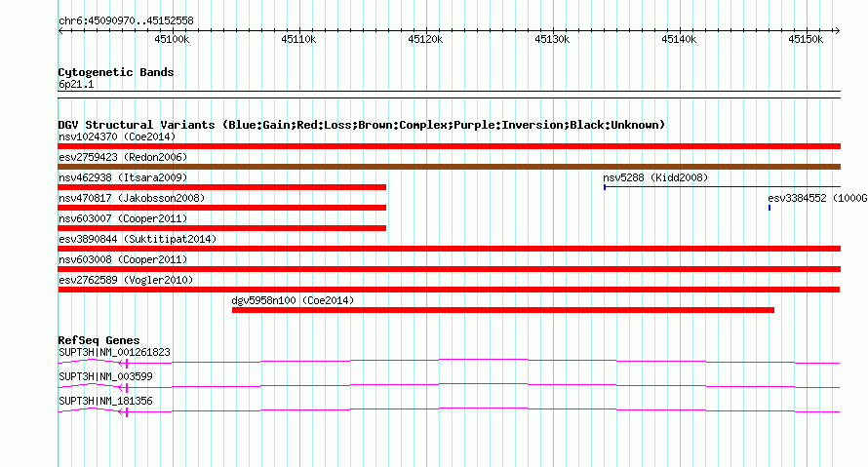This screenshot has height=467, width=868.
Task: Click the exon arrow marker of SUPT3H|NM_181356
Action: [124, 412]
